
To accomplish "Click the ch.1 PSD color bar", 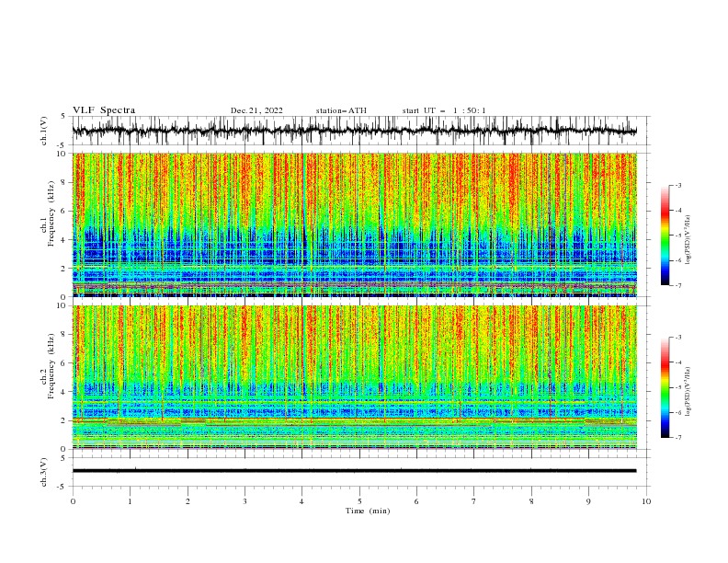I will click(x=665, y=235).
